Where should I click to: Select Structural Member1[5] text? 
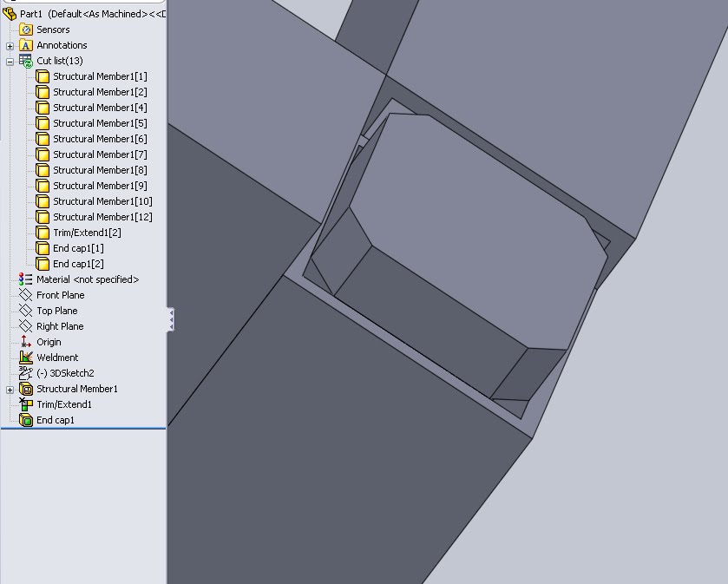100,123
